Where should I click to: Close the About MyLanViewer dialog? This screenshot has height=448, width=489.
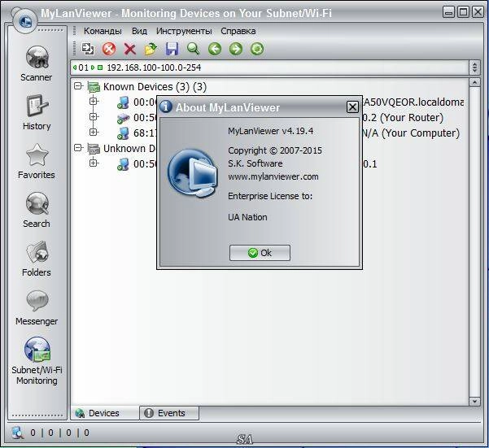pos(352,107)
